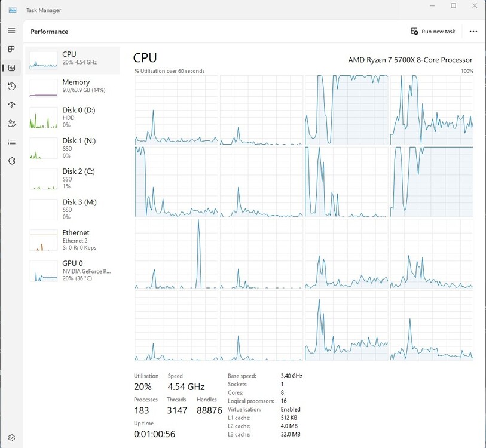Open the three-dot more options menu
The height and width of the screenshot is (448, 486).
473,31
